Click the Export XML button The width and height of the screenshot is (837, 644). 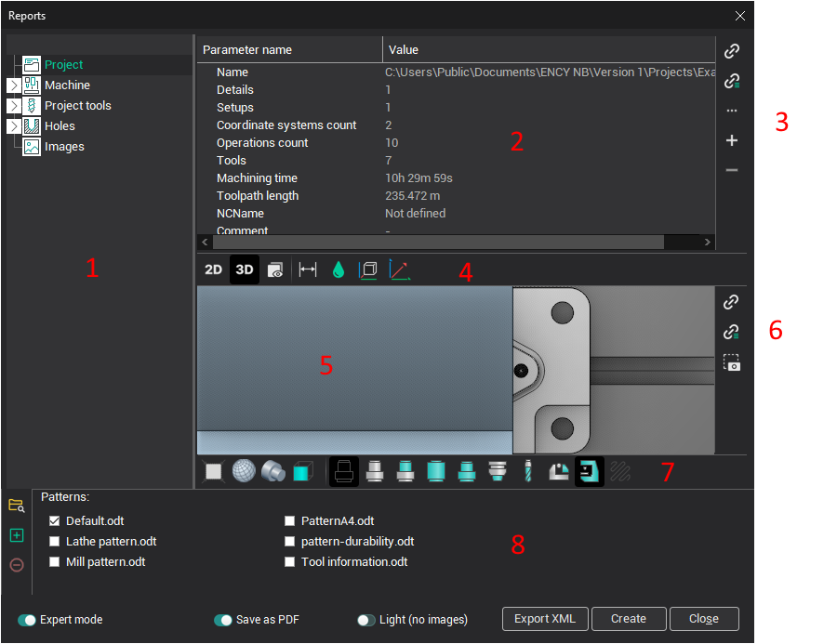point(545,619)
